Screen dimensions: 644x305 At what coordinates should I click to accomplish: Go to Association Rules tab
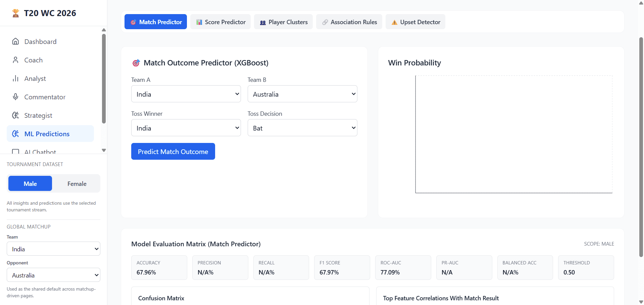point(349,22)
